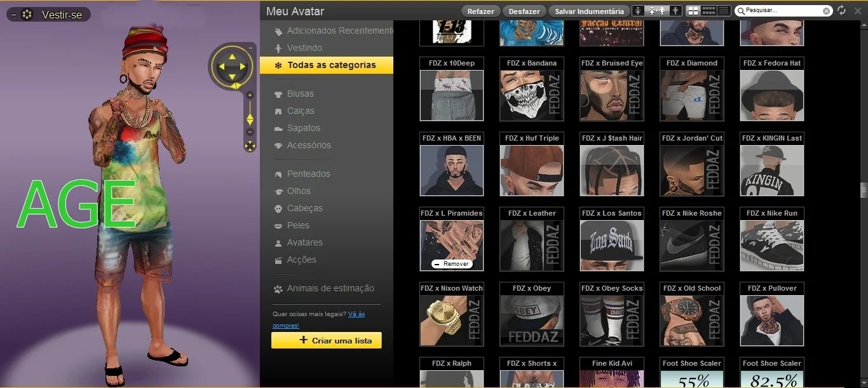
Task: Select FDZ x Old School watch thumbnail
Action: [x=692, y=320]
